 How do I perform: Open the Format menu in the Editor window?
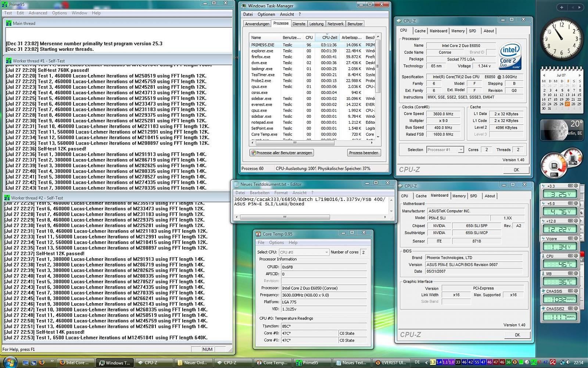281,192
